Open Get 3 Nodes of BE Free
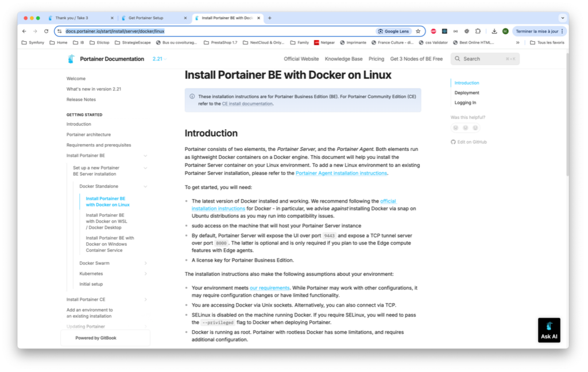588x372 pixels. [x=416, y=59]
